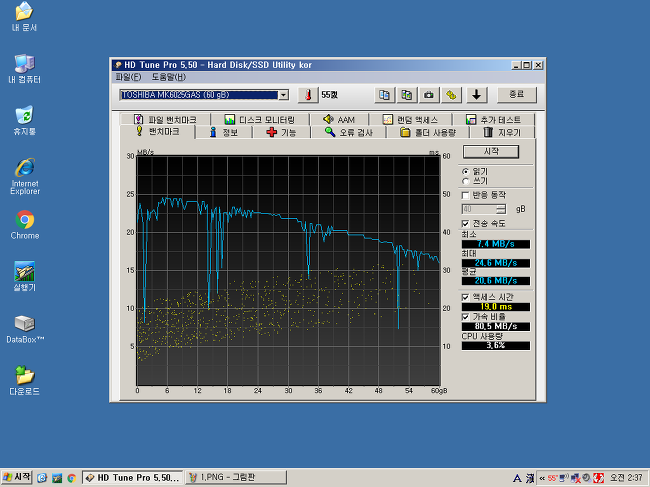
Task: Switch to the 기능 tab
Action: pyautogui.click(x=281, y=133)
